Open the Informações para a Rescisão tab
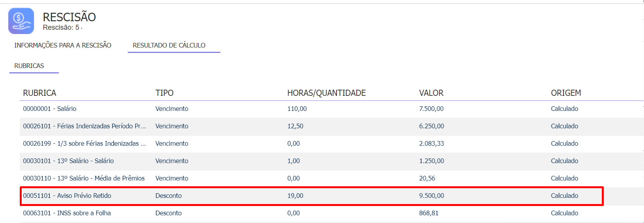Viewport: 644px width, 223px height. [63, 45]
